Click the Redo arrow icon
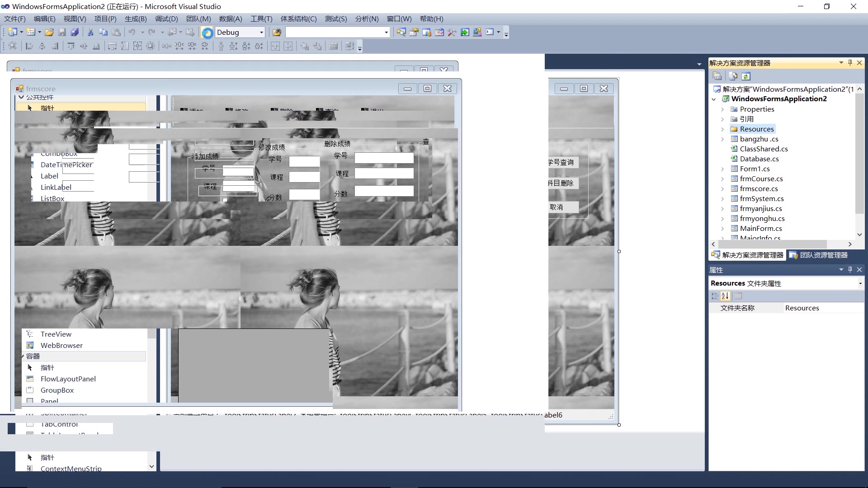868x488 pixels. coord(152,32)
